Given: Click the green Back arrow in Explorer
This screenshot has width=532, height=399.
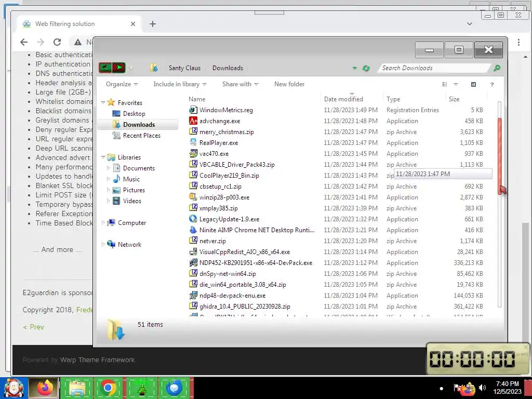Looking at the screenshot, I should 105,68.
